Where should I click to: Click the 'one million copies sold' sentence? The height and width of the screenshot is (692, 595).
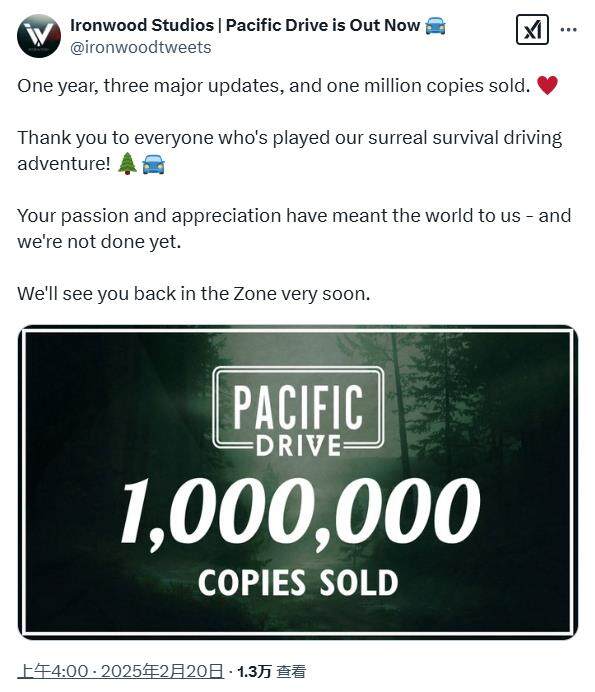(x=274, y=86)
